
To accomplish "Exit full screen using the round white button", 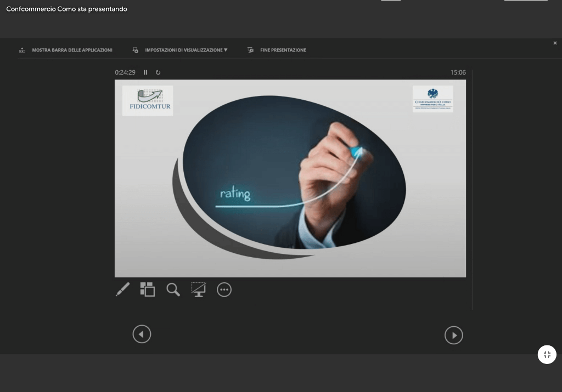I will [x=547, y=355].
